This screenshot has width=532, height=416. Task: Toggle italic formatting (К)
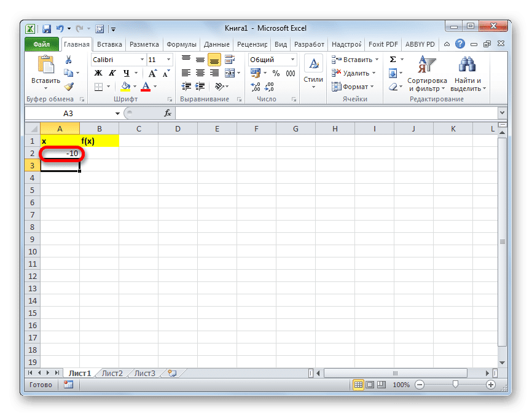pos(112,73)
